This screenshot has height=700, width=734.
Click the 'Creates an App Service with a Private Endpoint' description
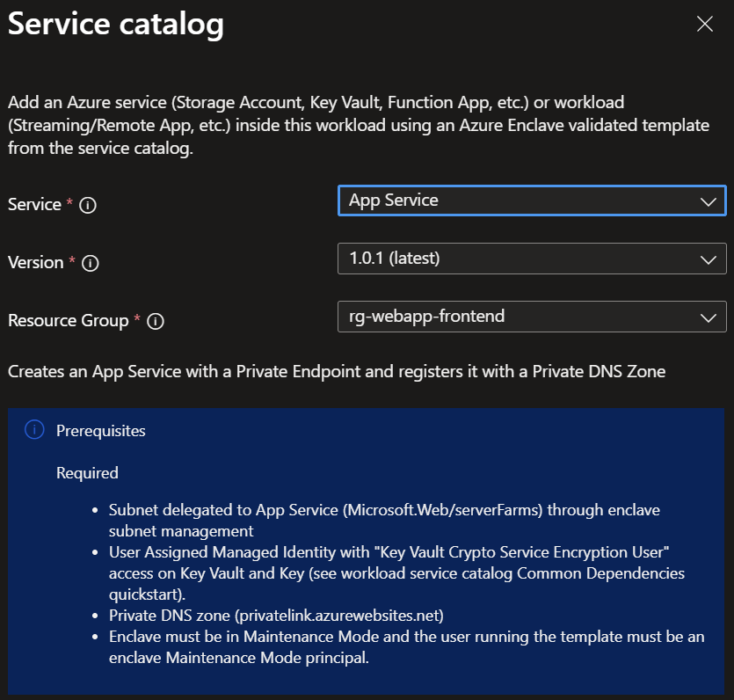click(337, 372)
